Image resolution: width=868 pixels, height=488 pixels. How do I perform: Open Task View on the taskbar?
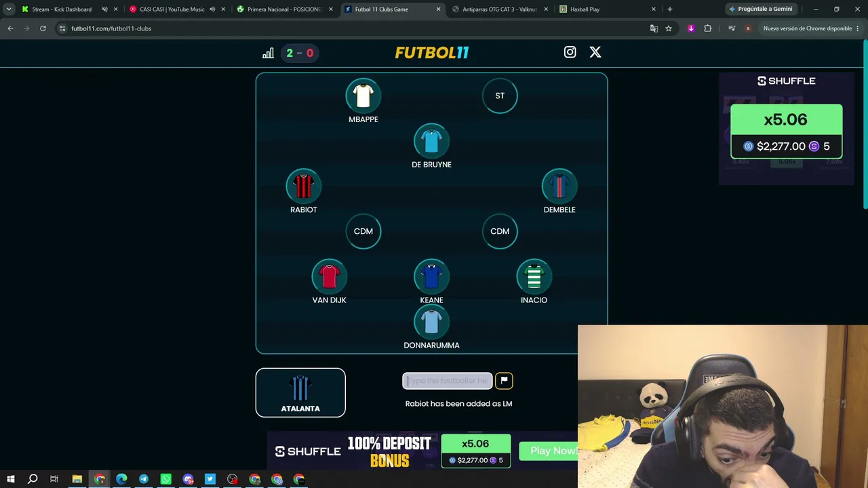(54, 479)
